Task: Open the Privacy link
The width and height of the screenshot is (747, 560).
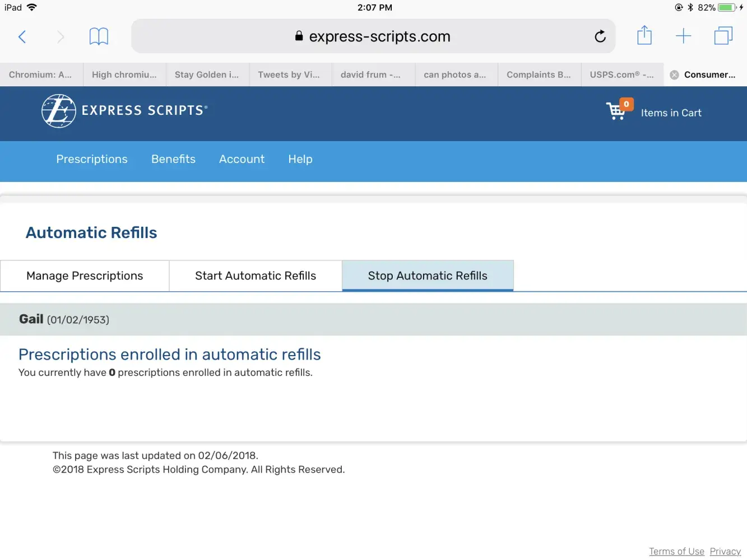Action: coord(725,552)
